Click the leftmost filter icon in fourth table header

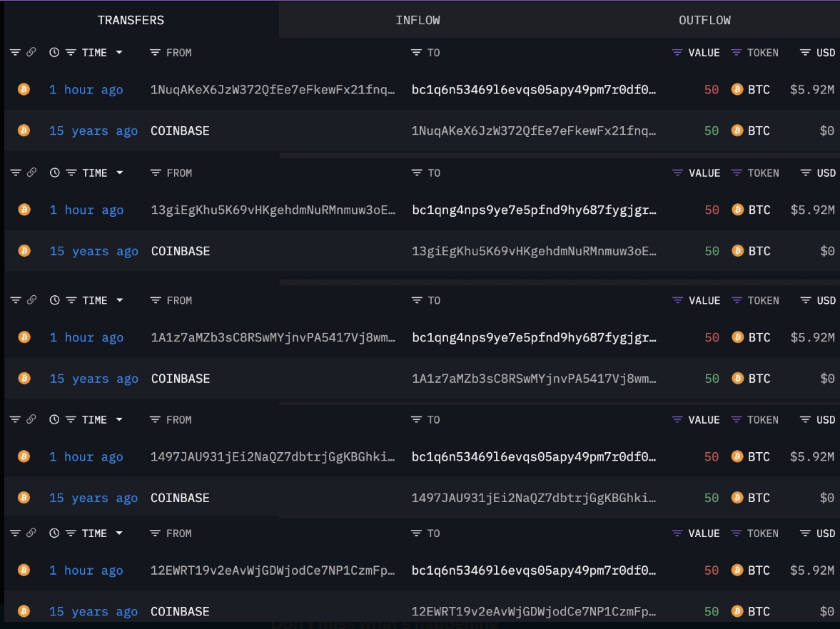15,420
